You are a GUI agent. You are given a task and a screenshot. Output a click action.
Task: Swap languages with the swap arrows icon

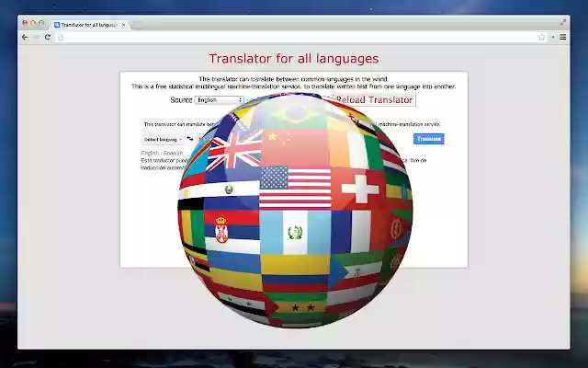(x=190, y=139)
